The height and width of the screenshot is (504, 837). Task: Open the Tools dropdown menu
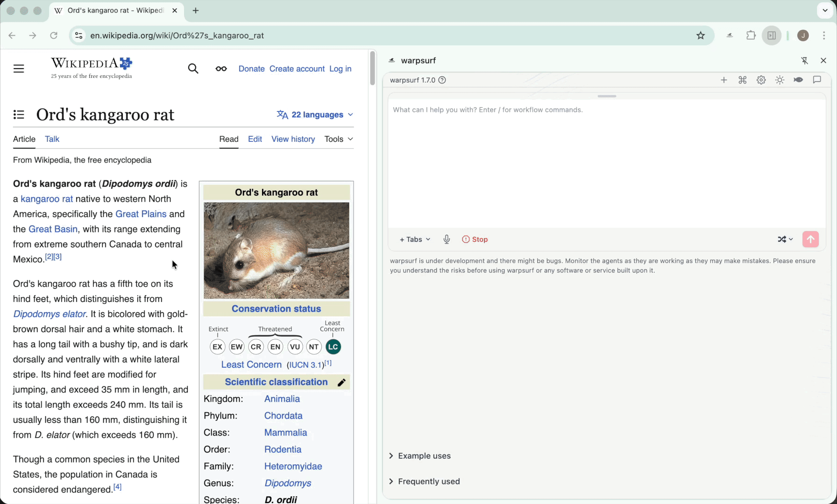click(x=338, y=139)
